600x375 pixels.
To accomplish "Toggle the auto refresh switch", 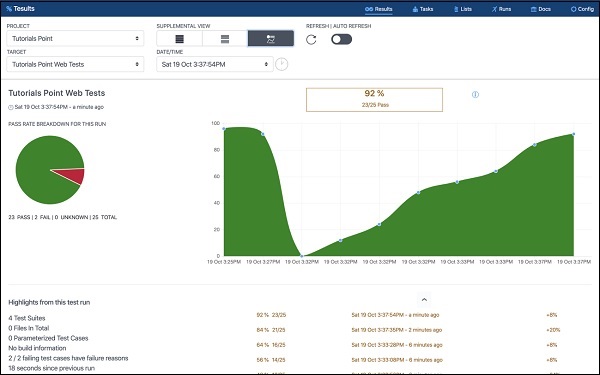I will 341,39.
